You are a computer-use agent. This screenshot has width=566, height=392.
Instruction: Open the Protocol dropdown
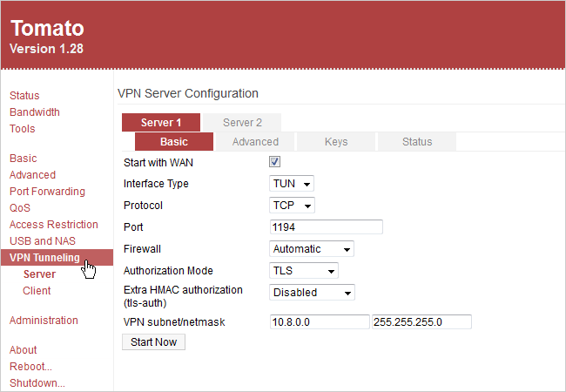(292, 206)
